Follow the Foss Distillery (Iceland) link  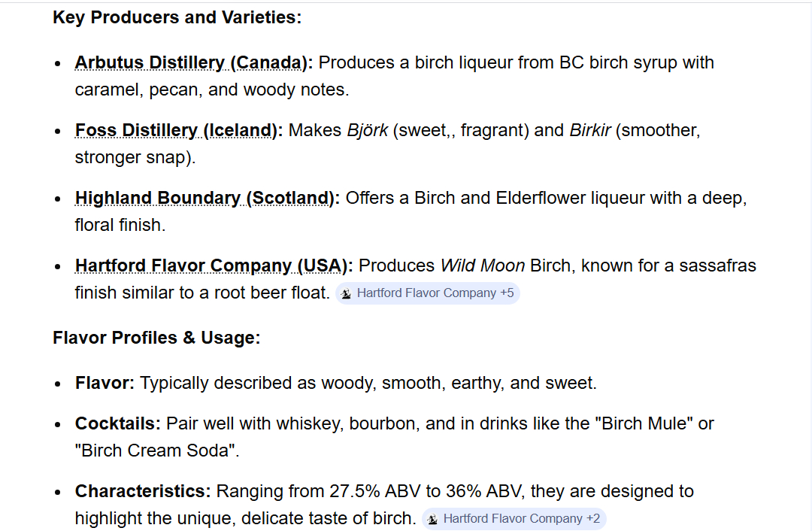[x=176, y=130]
